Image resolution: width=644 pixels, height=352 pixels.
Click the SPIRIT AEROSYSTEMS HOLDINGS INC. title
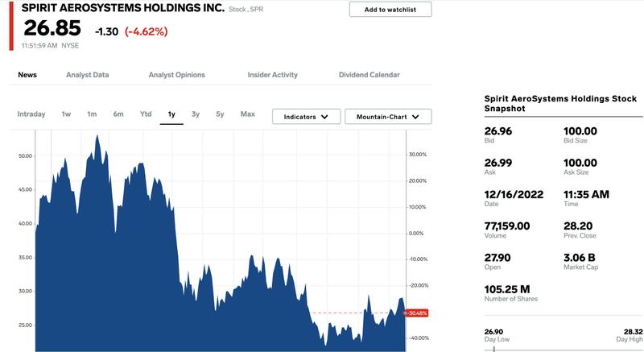click(x=123, y=8)
